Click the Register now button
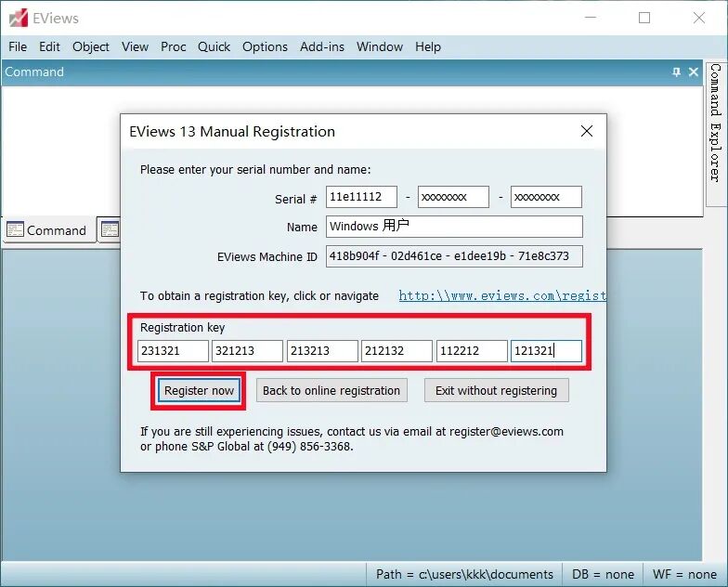Screen dimensions: 728x587 199,390
